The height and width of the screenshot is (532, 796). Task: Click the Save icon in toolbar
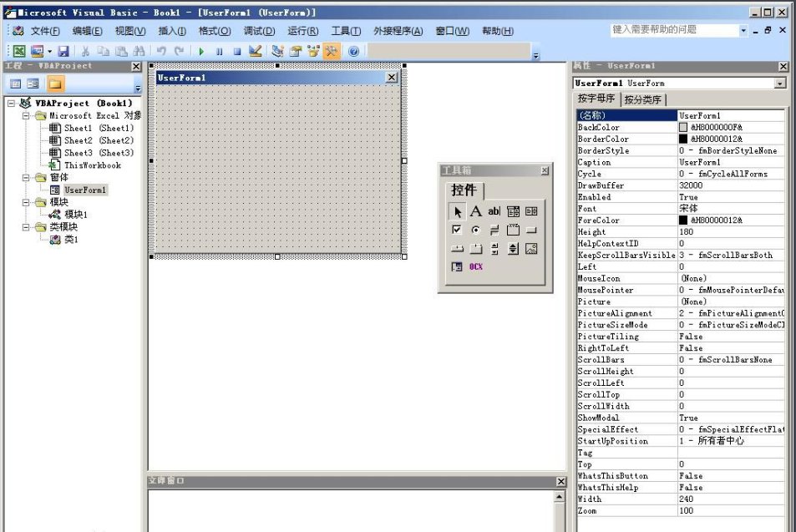pyautogui.click(x=63, y=52)
